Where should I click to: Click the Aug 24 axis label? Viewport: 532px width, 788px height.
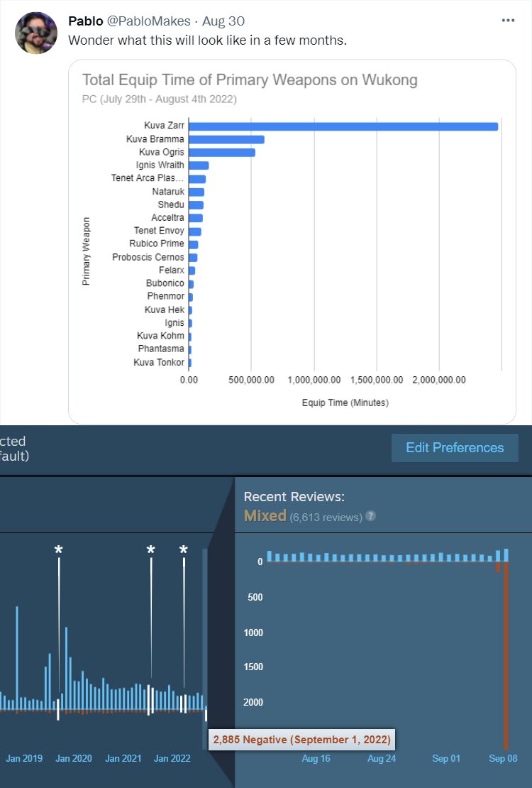[382, 758]
